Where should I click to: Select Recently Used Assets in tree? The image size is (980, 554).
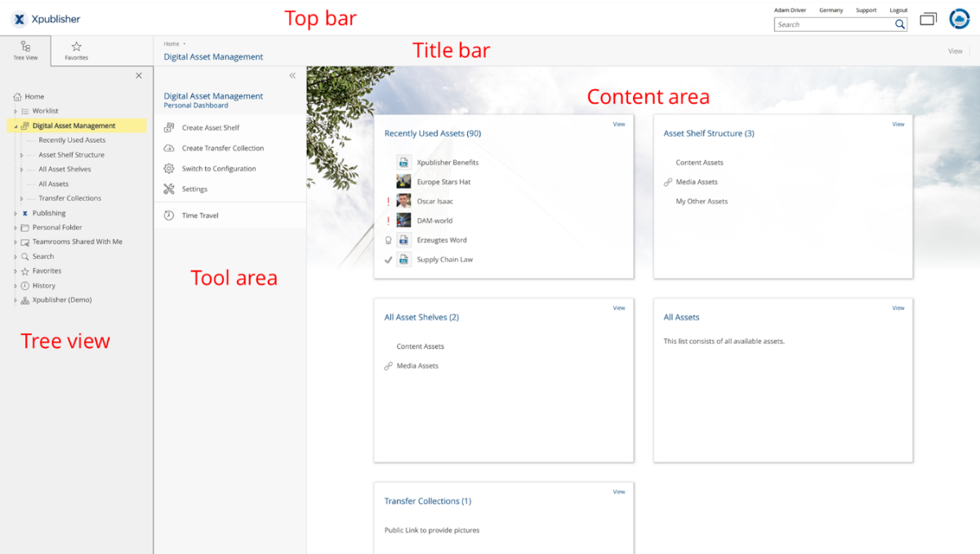coord(72,141)
